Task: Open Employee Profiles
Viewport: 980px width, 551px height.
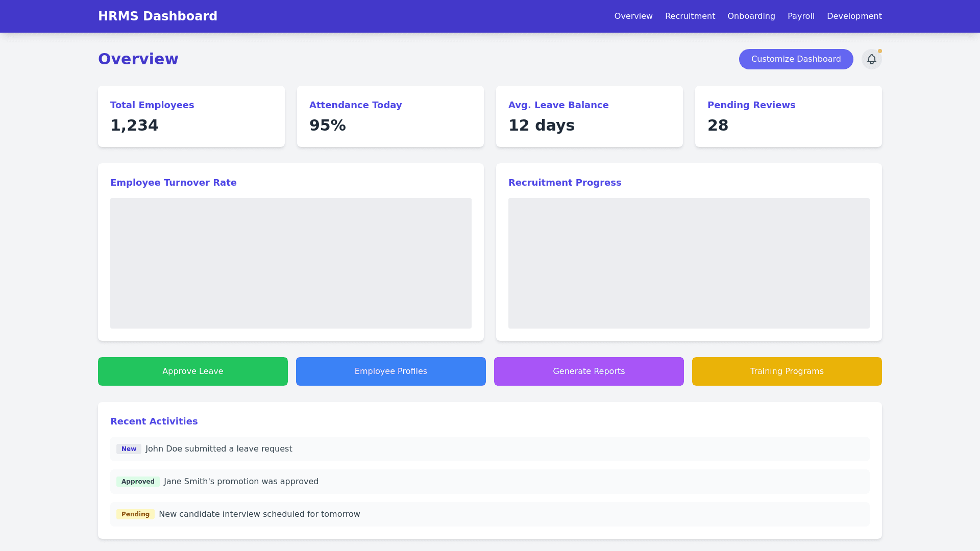Action: 390,371
